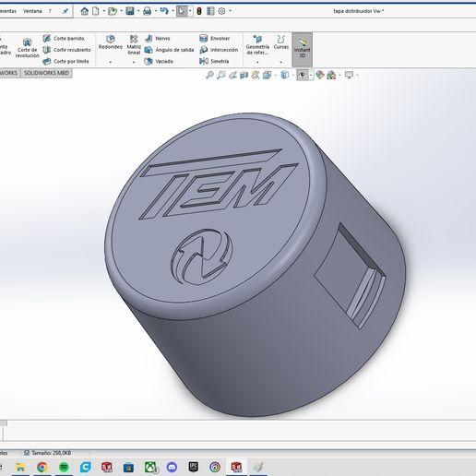The width and height of the screenshot is (476, 476).
Task: Select the Nervio rib tool
Action: click(157, 39)
